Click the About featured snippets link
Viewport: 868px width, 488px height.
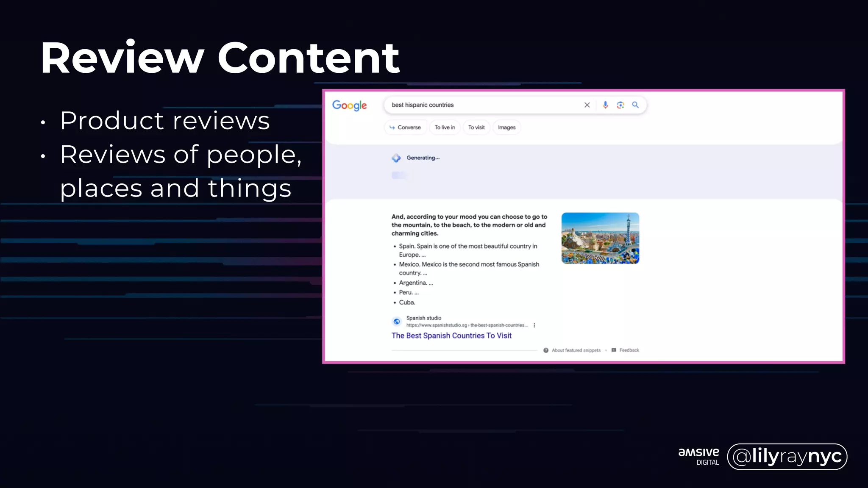coord(576,350)
